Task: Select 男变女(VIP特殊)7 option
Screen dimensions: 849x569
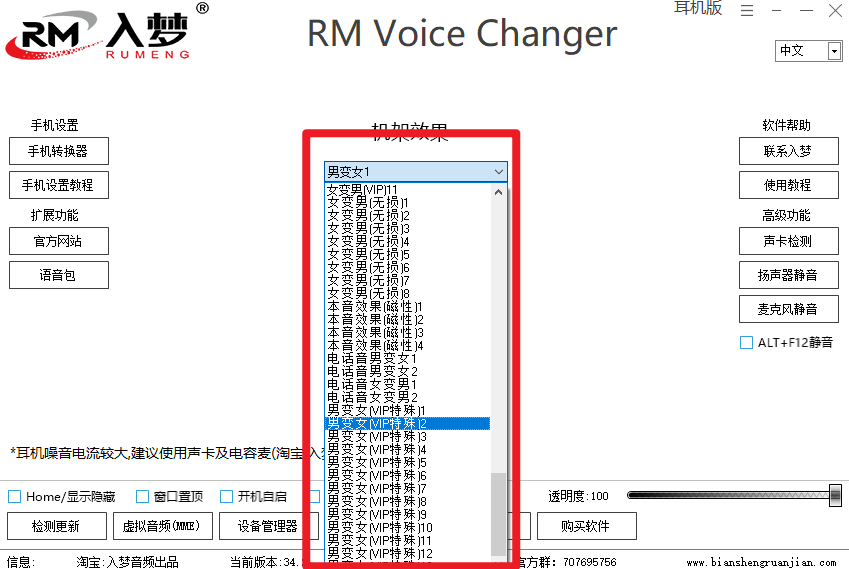Action: [x=408, y=488]
